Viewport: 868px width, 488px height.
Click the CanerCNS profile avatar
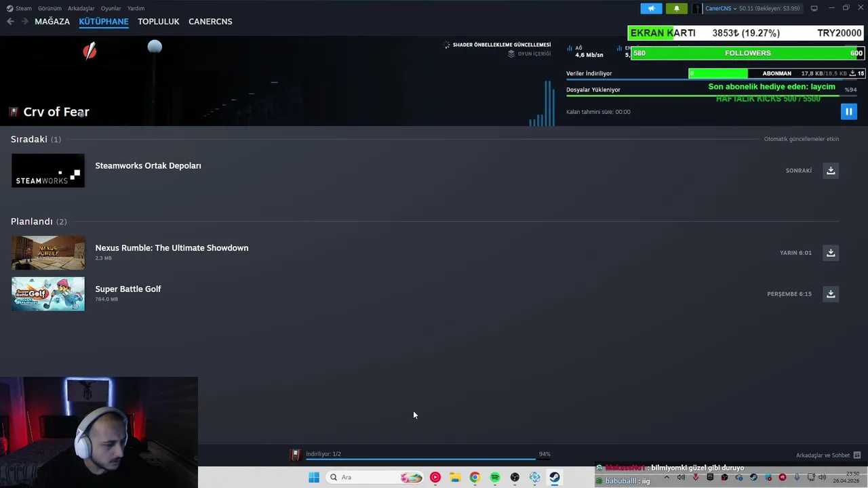point(697,8)
